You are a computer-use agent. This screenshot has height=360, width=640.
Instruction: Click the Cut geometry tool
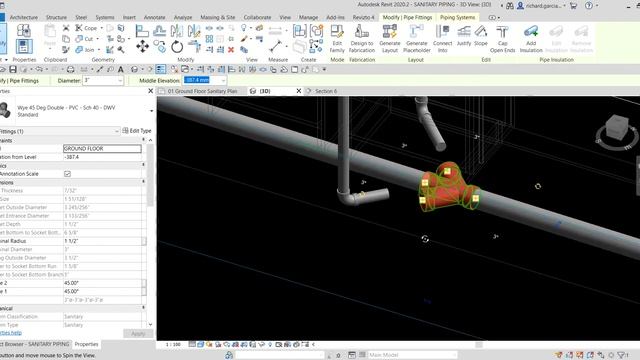coord(84,39)
